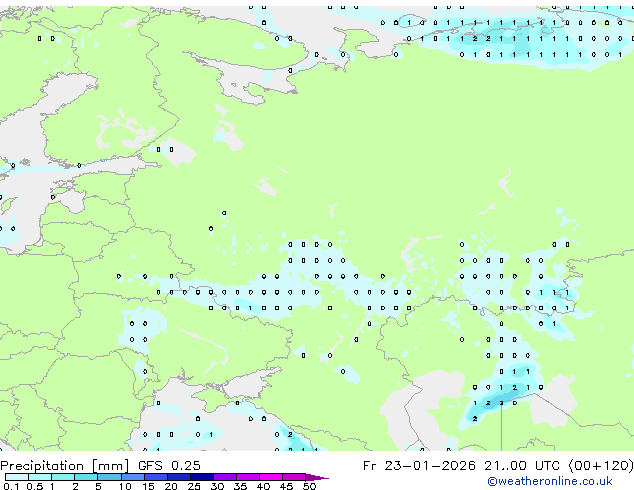Click the '(00+120)' forecast offset text
The image size is (634, 490).
click(601, 466)
